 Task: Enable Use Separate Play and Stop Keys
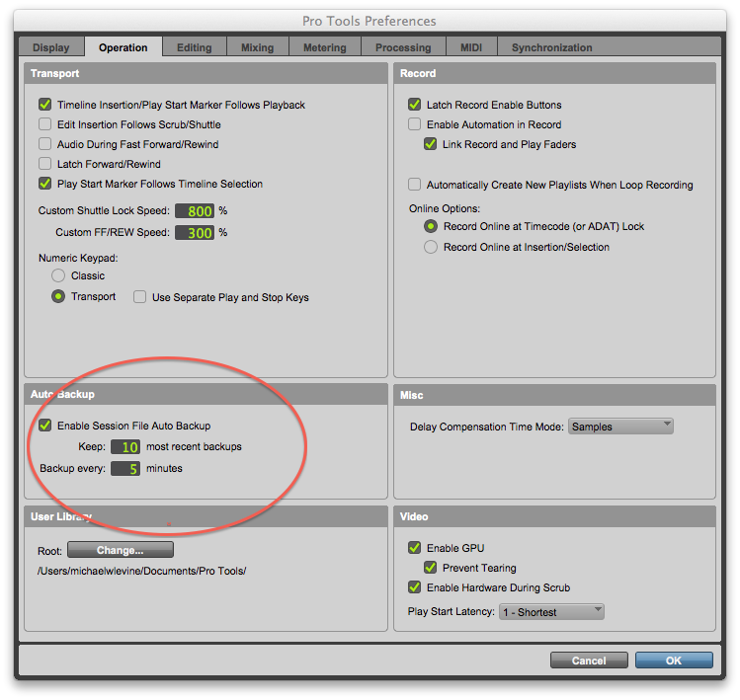(x=139, y=297)
